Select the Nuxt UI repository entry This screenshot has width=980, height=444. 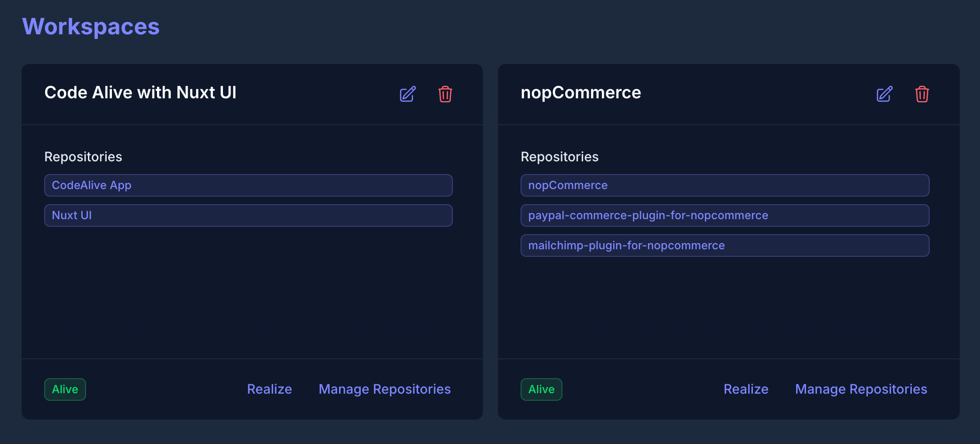coord(248,215)
